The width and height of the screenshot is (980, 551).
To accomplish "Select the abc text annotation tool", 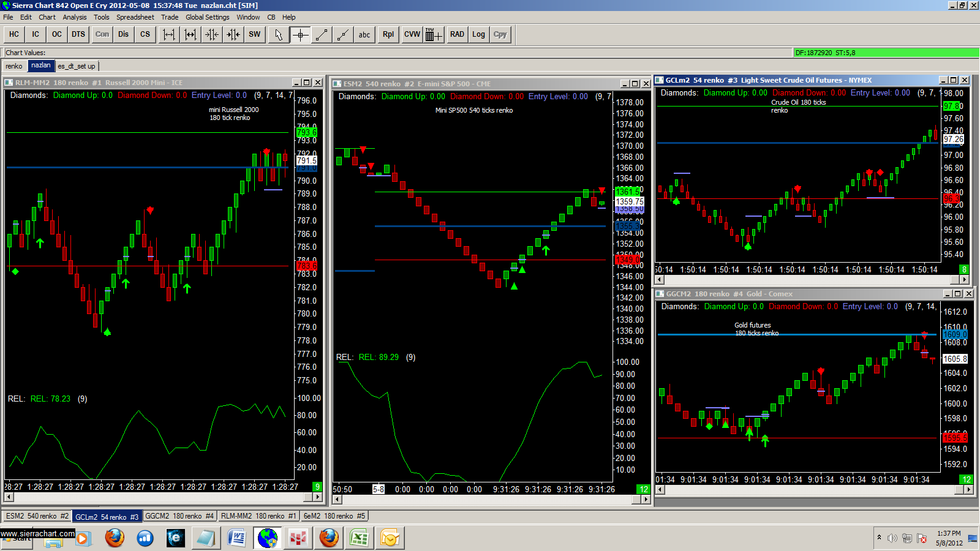I will click(364, 35).
